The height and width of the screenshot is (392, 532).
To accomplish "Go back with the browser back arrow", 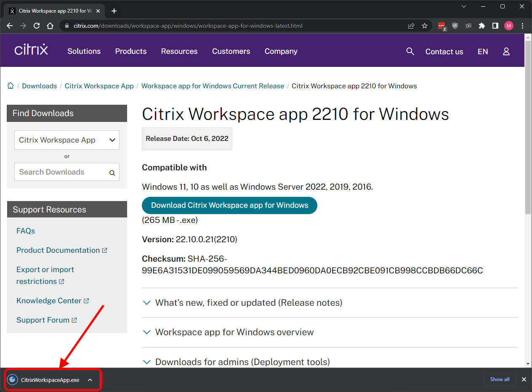I will click(x=10, y=26).
